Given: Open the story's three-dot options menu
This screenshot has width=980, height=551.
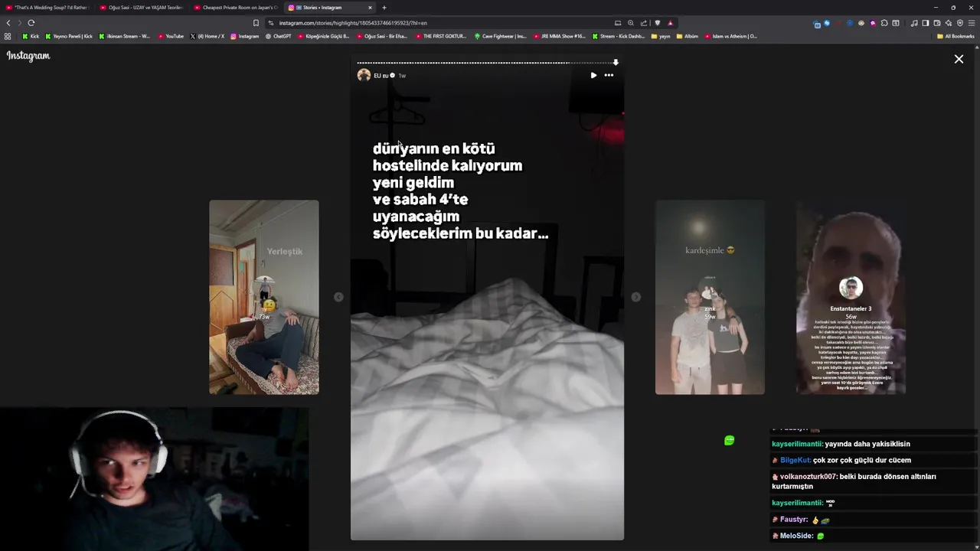Looking at the screenshot, I should pos(609,75).
